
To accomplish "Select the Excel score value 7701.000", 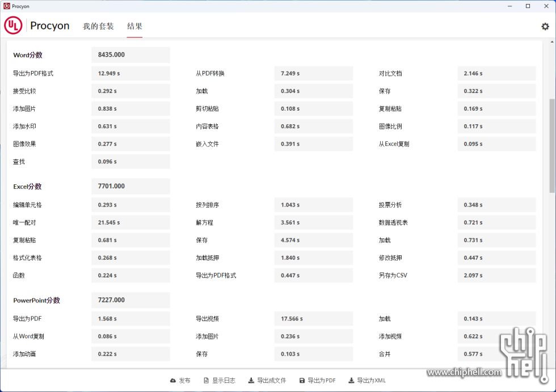I will pyautogui.click(x=130, y=187).
